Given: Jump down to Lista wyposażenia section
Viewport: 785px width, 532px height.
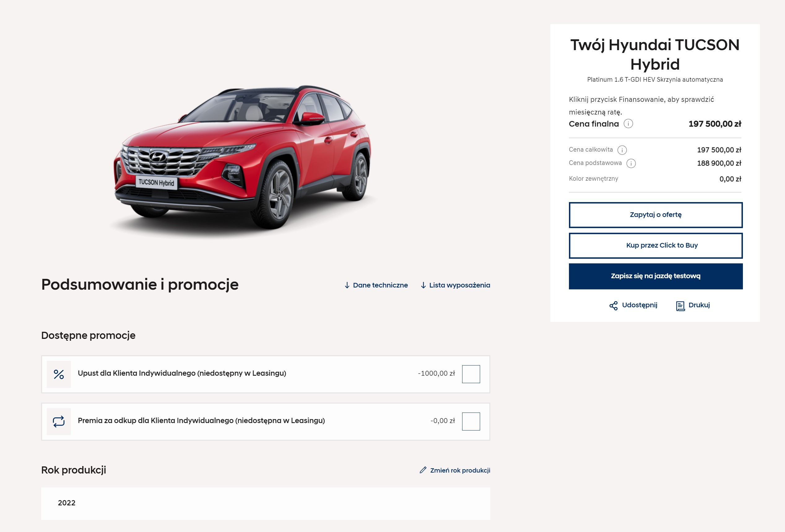Looking at the screenshot, I should click(459, 285).
